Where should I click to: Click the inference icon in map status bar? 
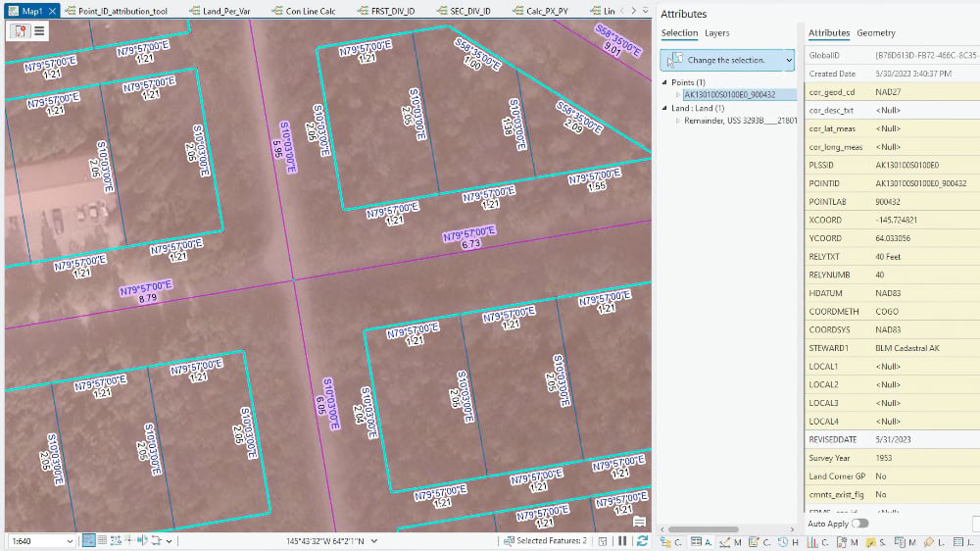(x=128, y=540)
